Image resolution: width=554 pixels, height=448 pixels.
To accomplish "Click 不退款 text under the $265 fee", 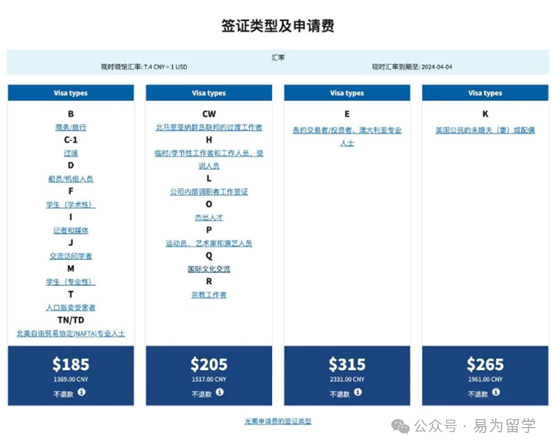I will (478, 394).
